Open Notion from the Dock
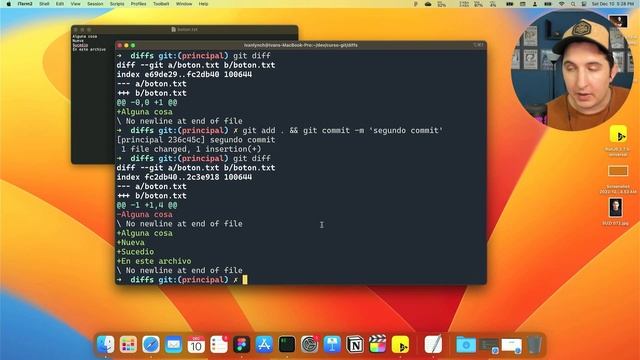The width and height of the screenshot is (640, 360). [x=355, y=345]
